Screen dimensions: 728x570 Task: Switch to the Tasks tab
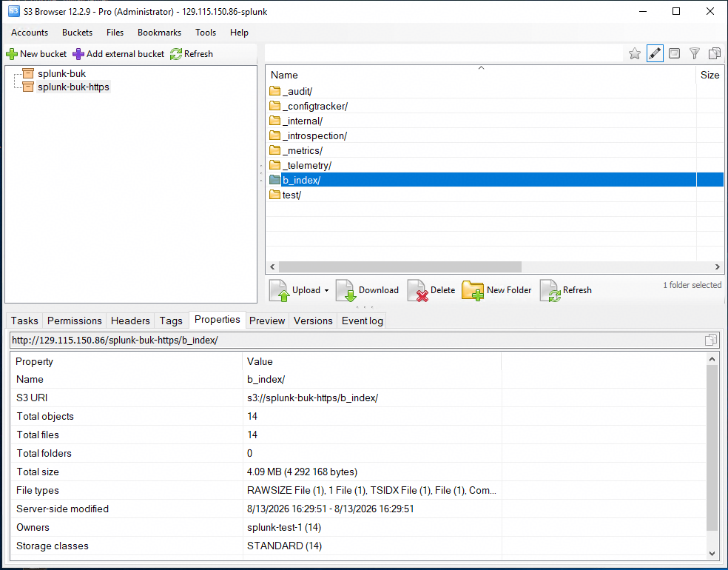pyautogui.click(x=24, y=321)
